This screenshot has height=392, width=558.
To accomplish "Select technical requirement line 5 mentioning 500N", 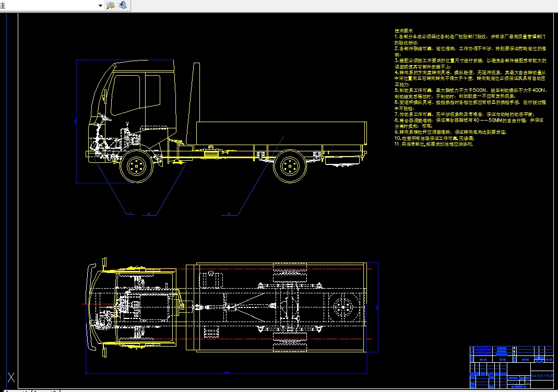I will point(470,93).
